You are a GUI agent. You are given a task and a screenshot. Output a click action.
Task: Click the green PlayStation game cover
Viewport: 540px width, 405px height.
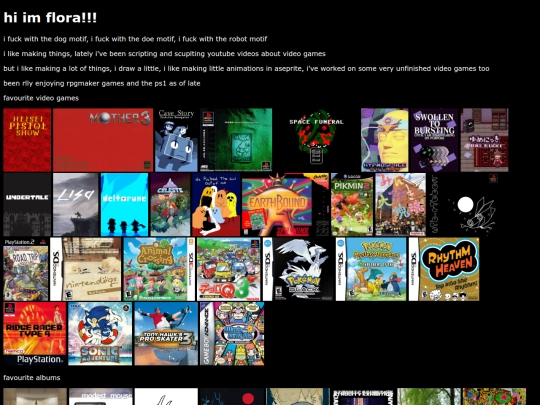click(236, 140)
